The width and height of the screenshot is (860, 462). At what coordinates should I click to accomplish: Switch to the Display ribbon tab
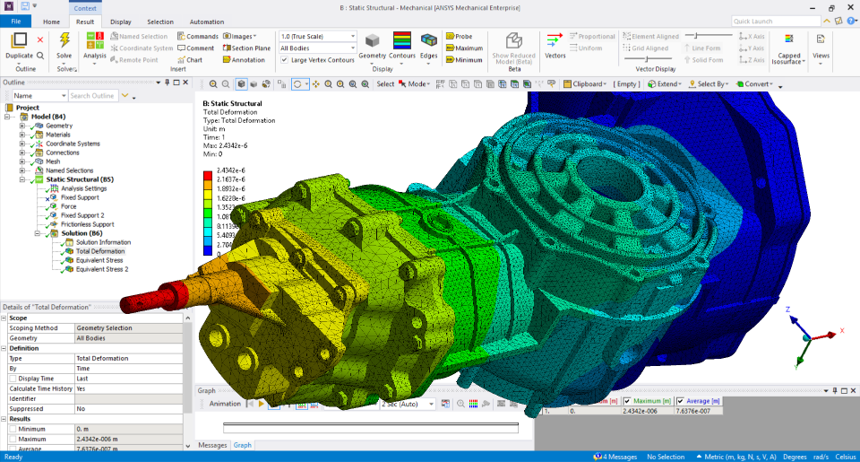pyautogui.click(x=121, y=21)
